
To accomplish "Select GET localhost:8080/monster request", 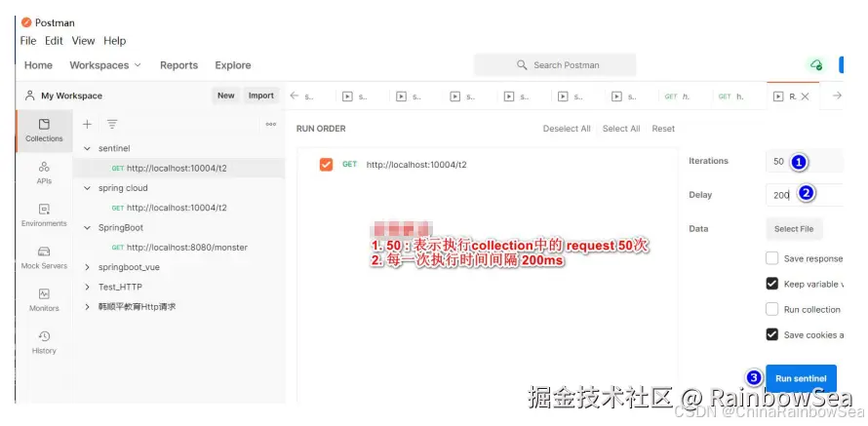I will coord(178,248).
